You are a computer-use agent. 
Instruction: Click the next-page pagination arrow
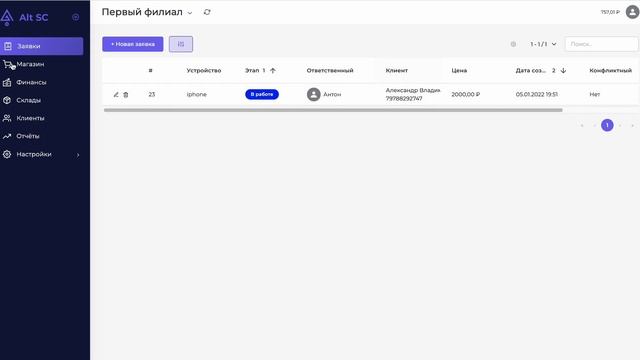pos(620,125)
